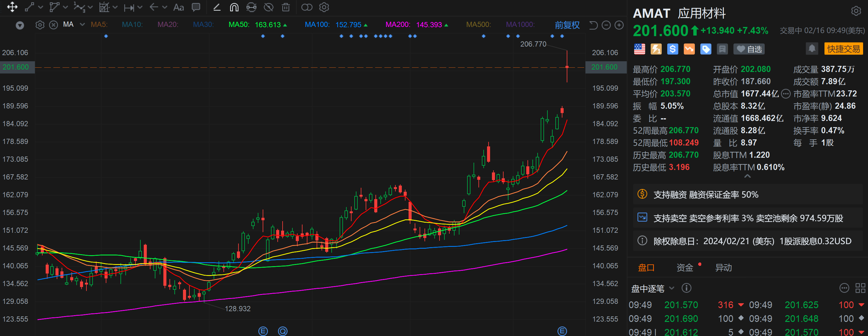Set a price alert bell icon
The height and width of the screenshot is (336, 868).
pyautogui.click(x=812, y=48)
